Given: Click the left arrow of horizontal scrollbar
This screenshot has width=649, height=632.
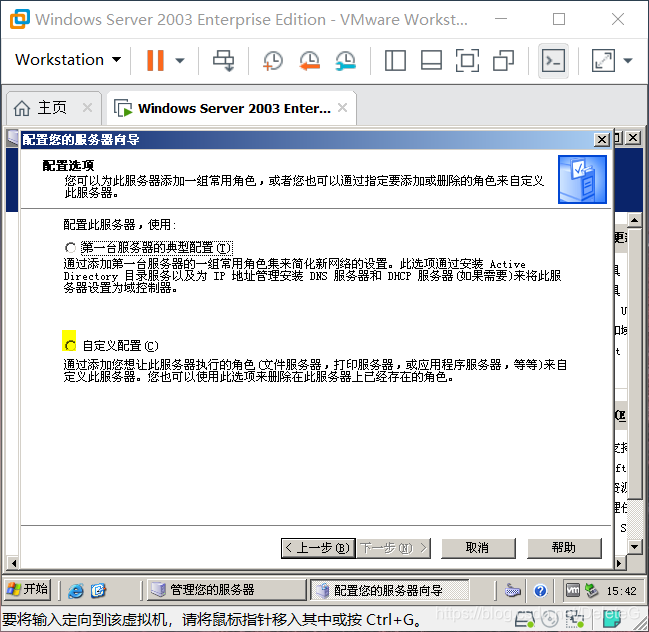Looking at the screenshot, I should tap(14, 563).
